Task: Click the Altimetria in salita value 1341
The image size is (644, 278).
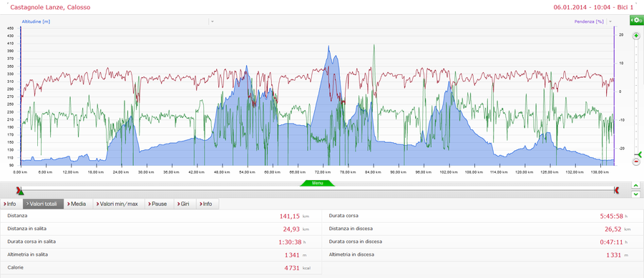Action: tap(292, 255)
